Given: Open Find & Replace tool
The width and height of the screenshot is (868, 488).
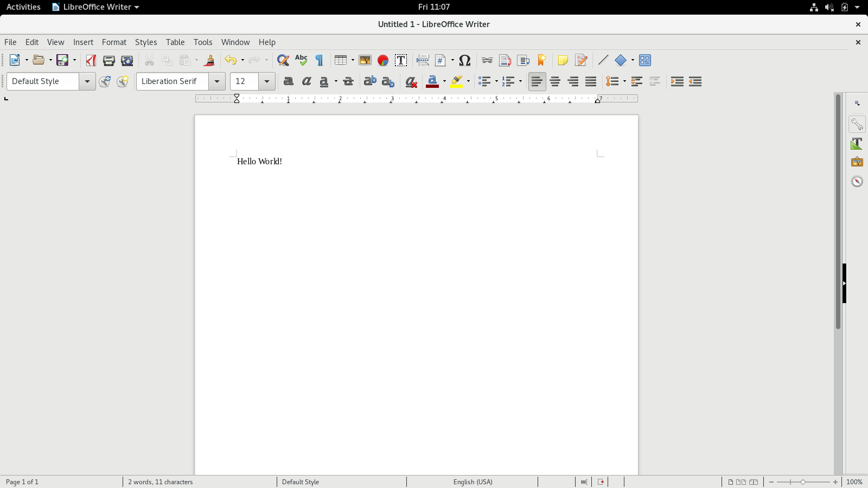Looking at the screenshot, I should (283, 60).
